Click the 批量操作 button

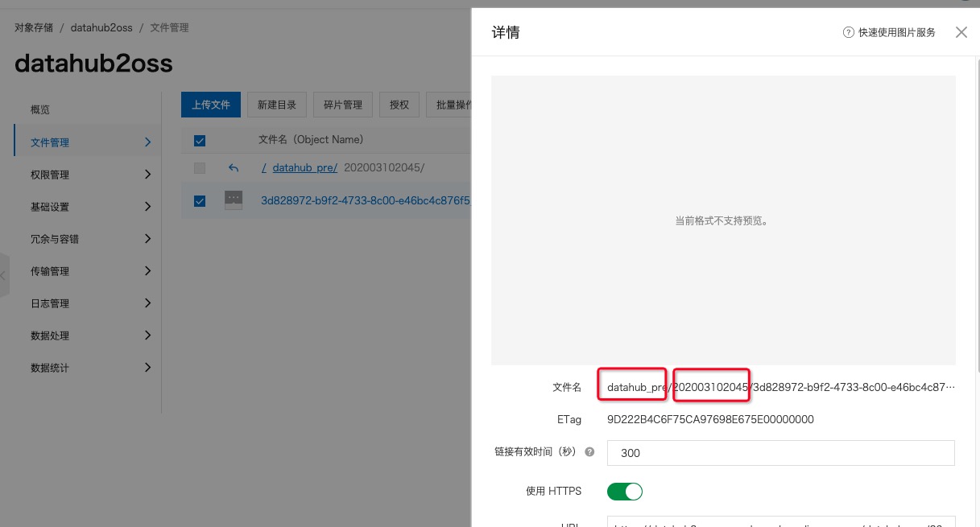(449, 105)
